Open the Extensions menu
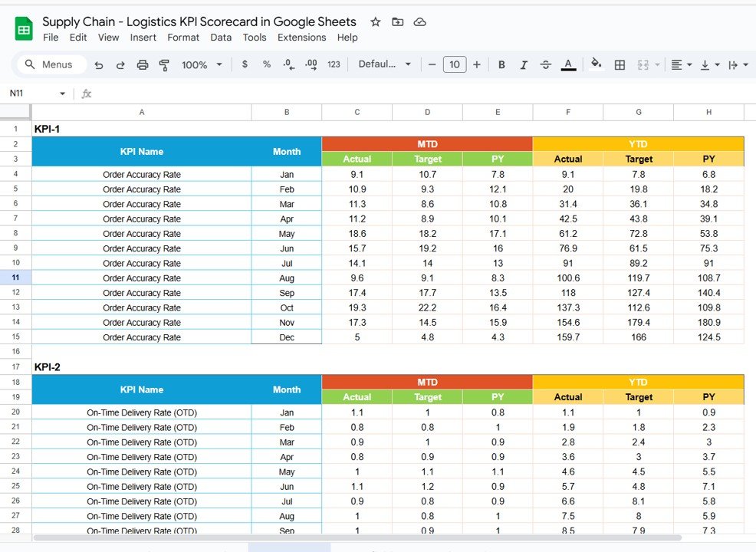 point(301,37)
